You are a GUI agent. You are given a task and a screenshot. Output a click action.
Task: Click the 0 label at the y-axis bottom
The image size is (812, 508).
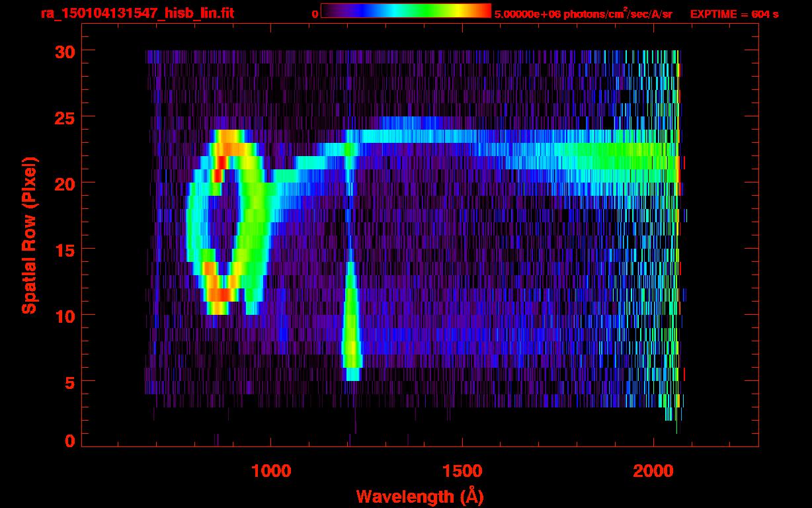[71, 441]
